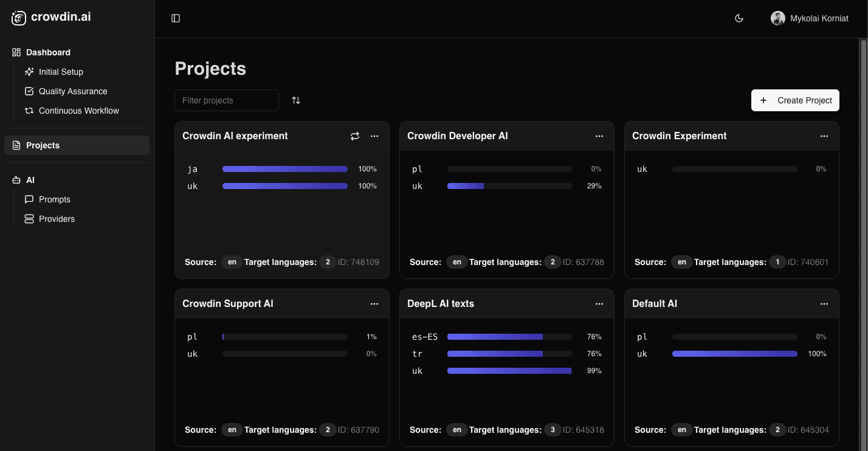868x451 pixels.
Task: Open the Initial Setup page from sidebar
Action: (61, 72)
